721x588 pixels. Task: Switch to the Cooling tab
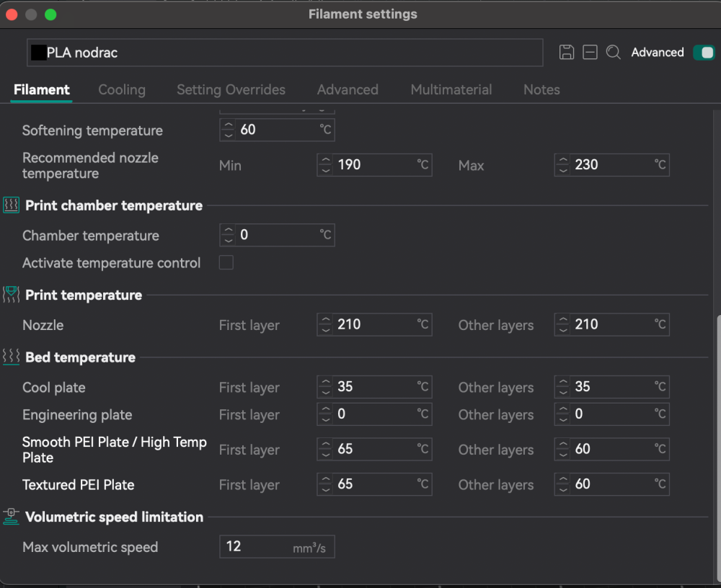[x=122, y=90]
